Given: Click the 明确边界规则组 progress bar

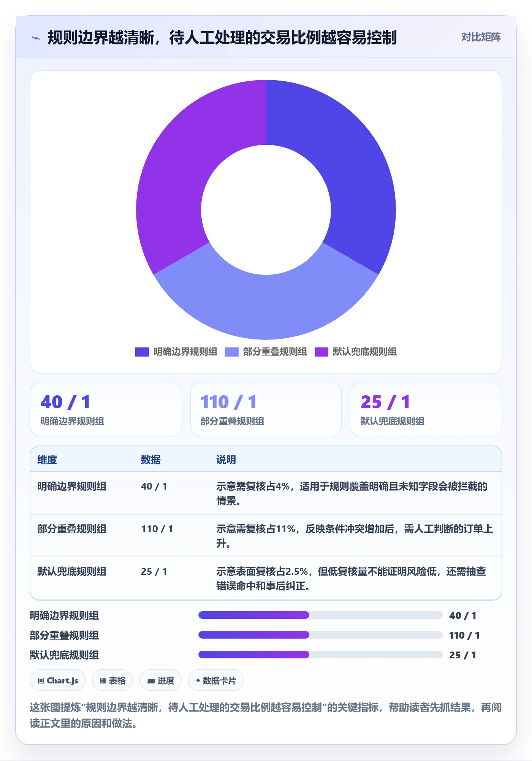Looking at the screenshot, I should coord(320,615).
